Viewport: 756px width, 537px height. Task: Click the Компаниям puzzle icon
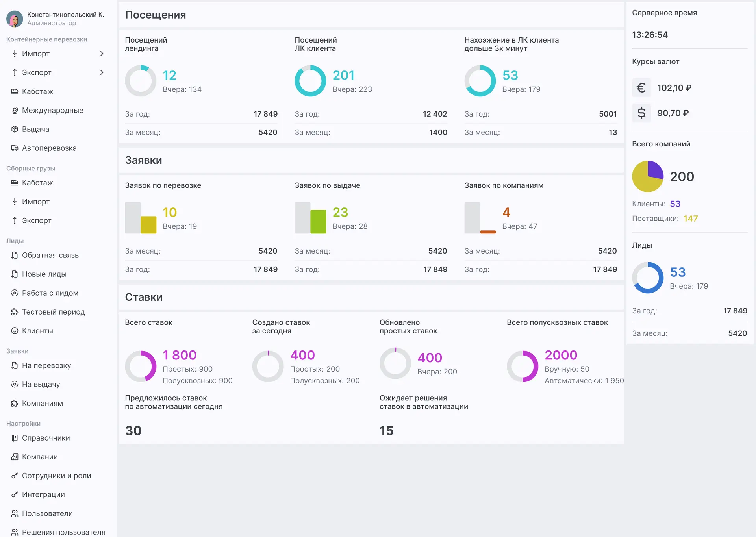(15, 403)
